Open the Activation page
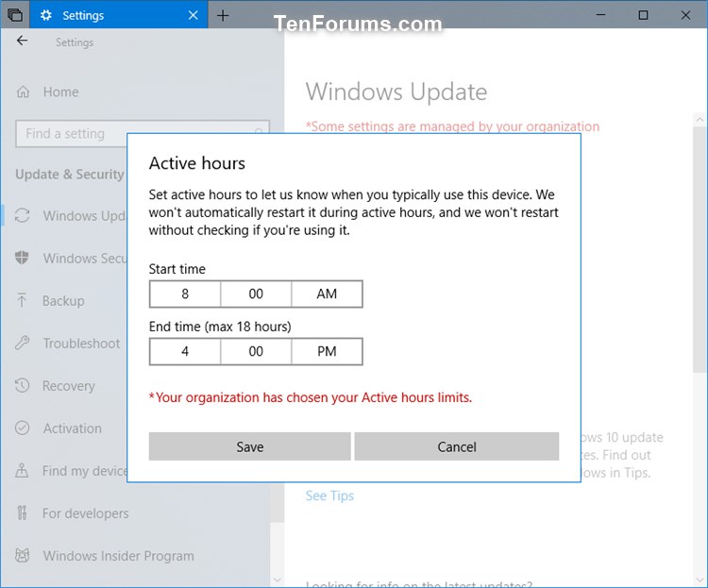The height and width of the screenshot is (588, 708). (x=73, y=428)
